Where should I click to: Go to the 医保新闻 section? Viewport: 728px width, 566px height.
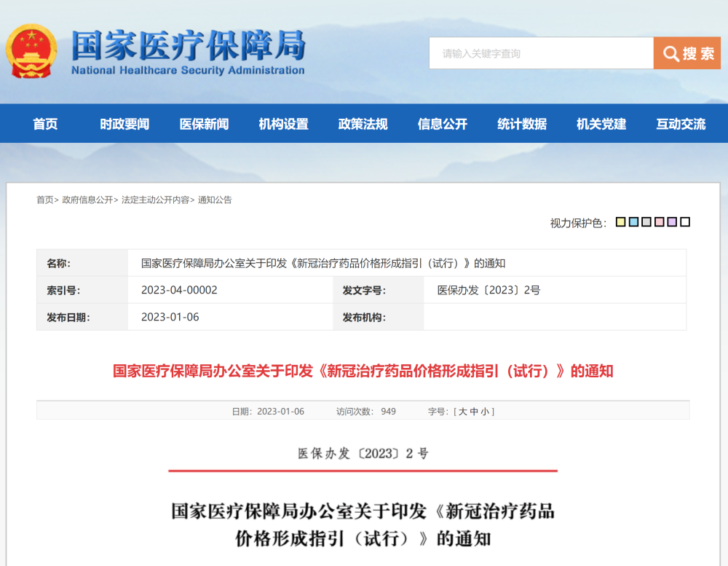coord(204,124)
